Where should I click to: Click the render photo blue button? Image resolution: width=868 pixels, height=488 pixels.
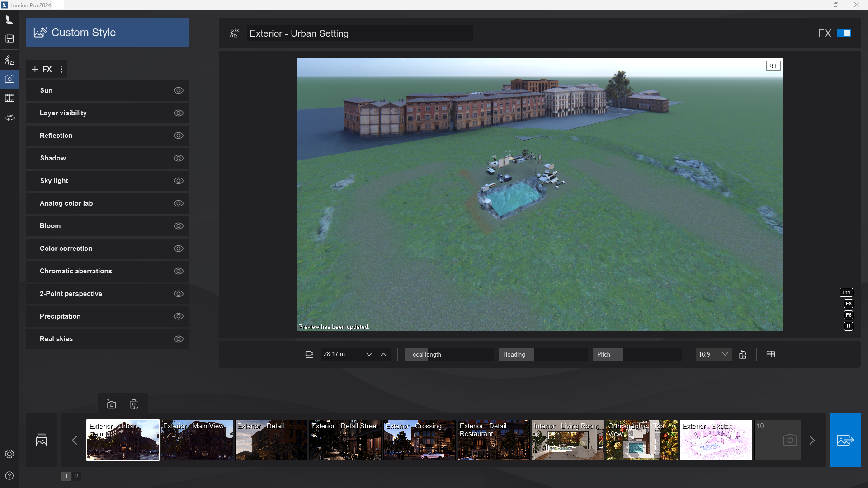point(845,440)
